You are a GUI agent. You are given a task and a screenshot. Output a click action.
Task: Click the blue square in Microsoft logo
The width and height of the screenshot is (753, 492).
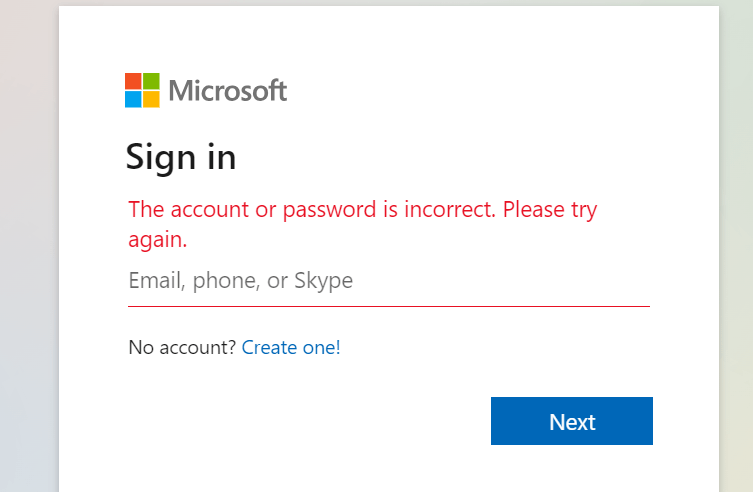pos(133,99)
